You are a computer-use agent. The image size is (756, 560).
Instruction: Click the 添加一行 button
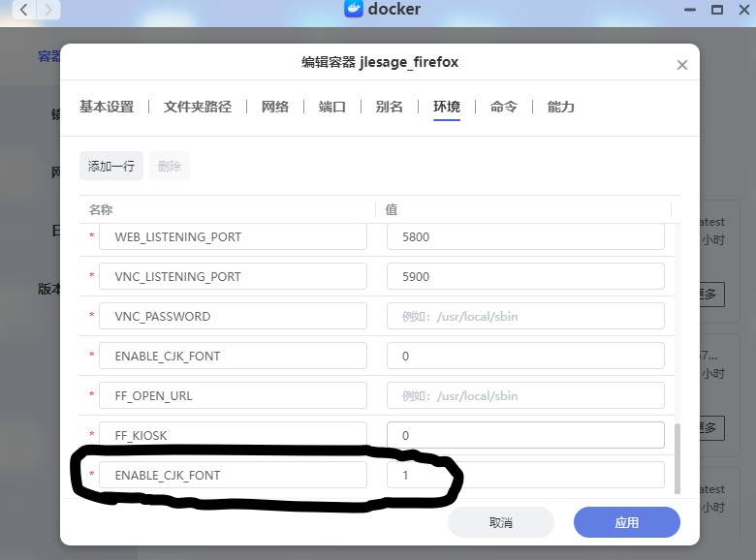111,167
